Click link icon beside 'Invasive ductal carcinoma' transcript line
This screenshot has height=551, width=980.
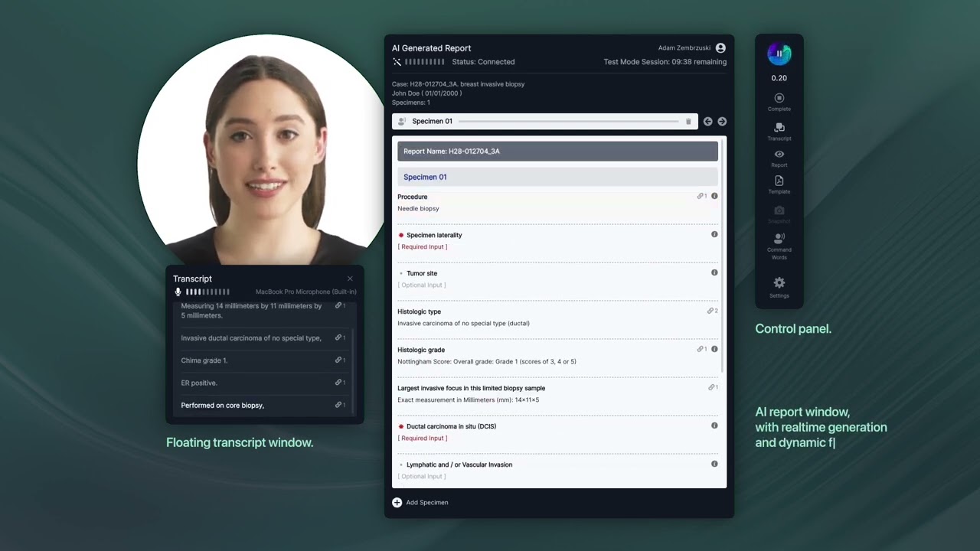(x=340, y=338)
